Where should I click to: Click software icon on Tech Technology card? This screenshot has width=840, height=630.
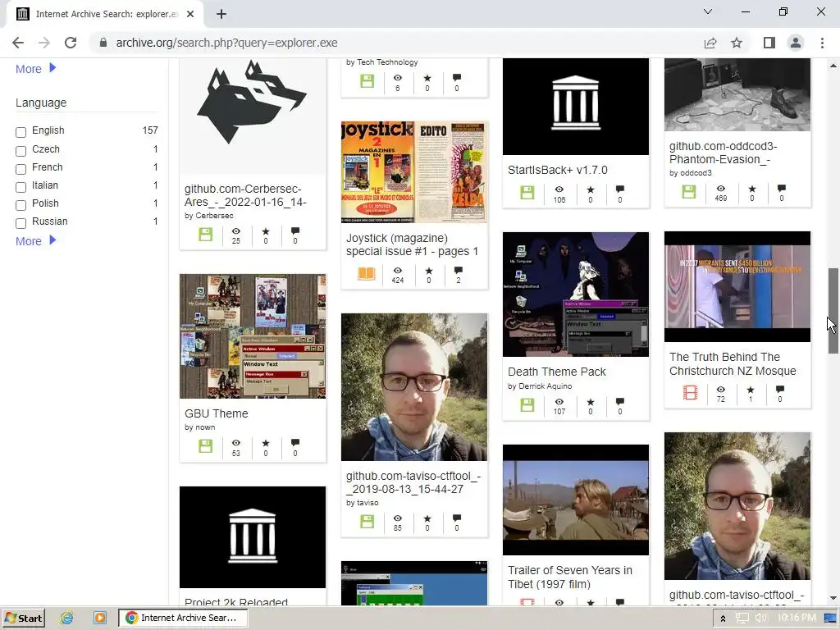point(367,81)
